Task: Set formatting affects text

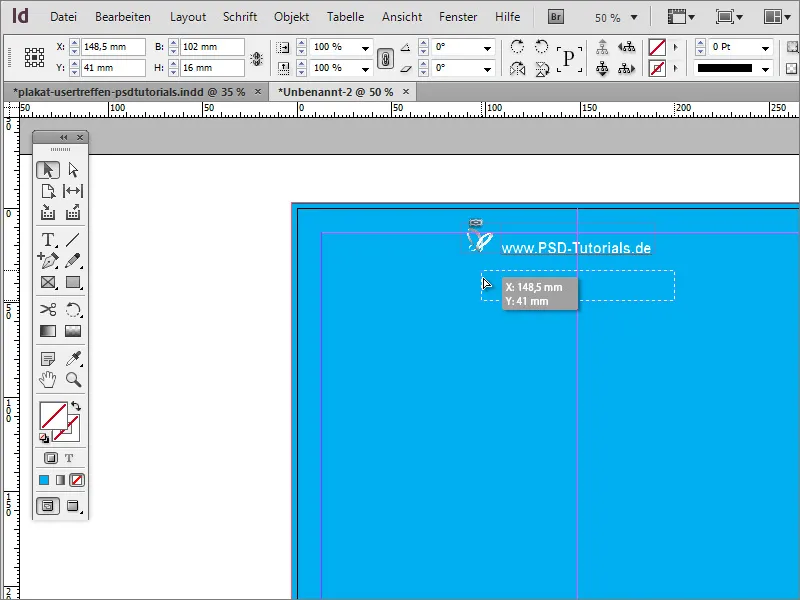Action: pyautogui.click(x=69, y=458)
